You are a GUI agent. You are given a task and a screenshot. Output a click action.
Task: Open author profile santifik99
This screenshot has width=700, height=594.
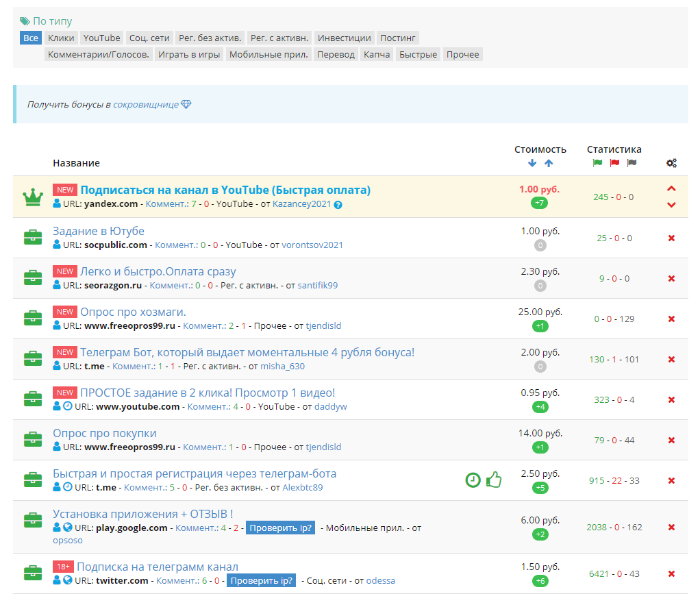(318, 285)
